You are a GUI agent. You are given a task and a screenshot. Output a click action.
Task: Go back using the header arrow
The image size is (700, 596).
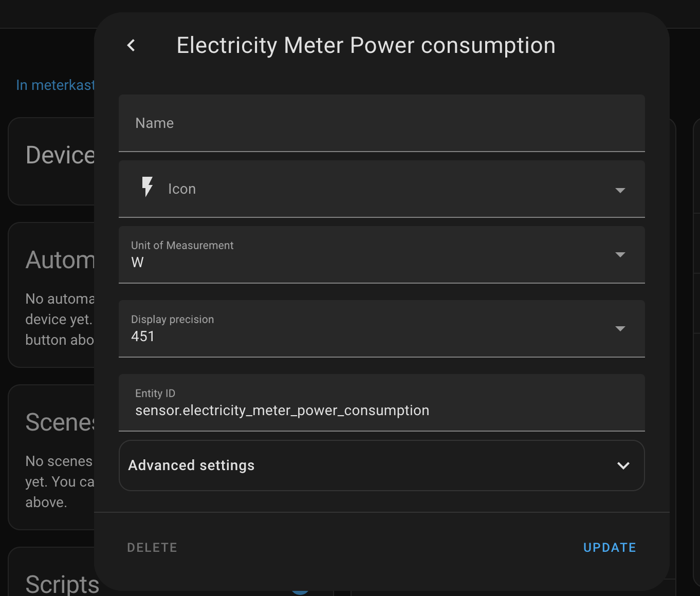point(132,46)
